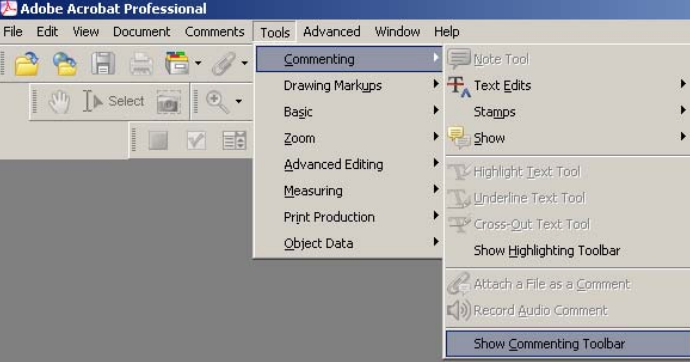This screenshot has width=690, height=362.
Task: Open the dropdown arrow next to paperclip
Action: pyautogui.click(x=245, y=63)
